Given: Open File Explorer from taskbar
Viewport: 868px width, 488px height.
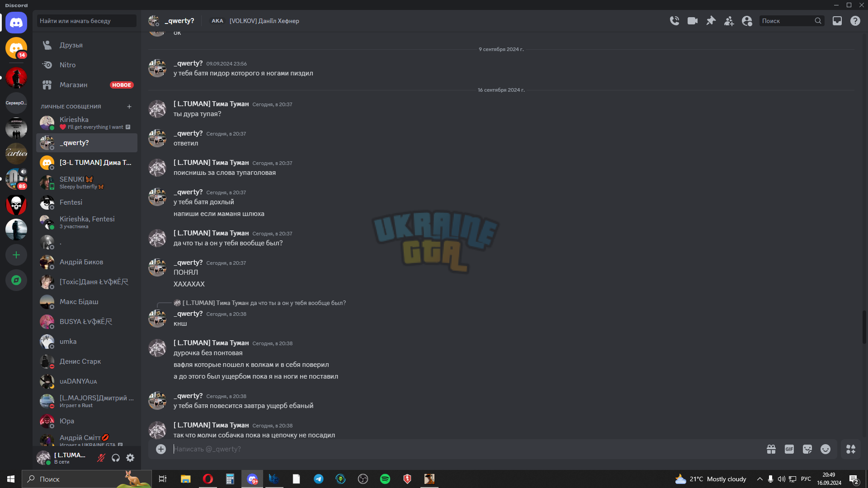Looking at the screenshot, I should click(x=186, y=479).
